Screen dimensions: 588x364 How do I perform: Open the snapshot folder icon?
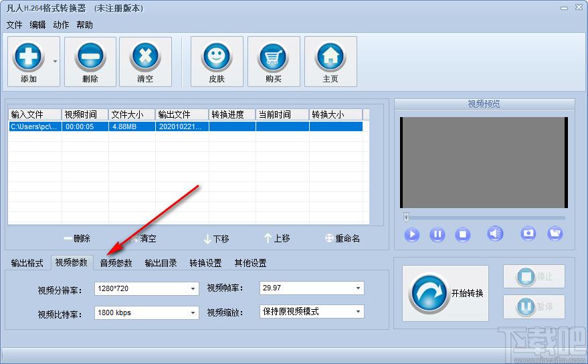pos(555,234)
